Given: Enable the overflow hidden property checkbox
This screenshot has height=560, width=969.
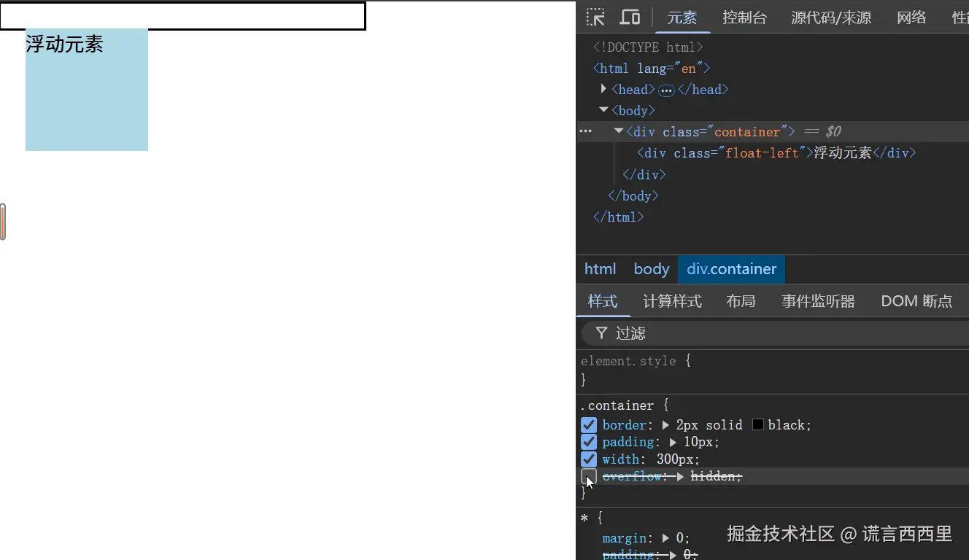Looking at the screenshot, I should pyautogui.click(x=589, y=476).
